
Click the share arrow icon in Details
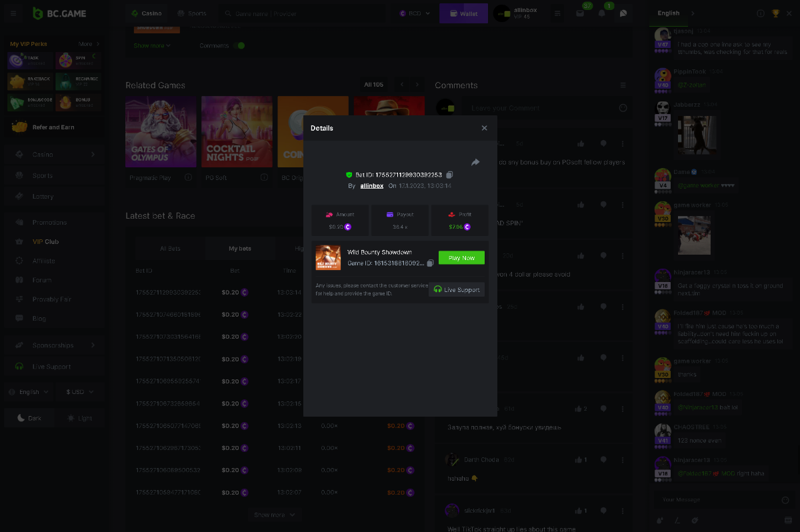(x=475, y=162)
